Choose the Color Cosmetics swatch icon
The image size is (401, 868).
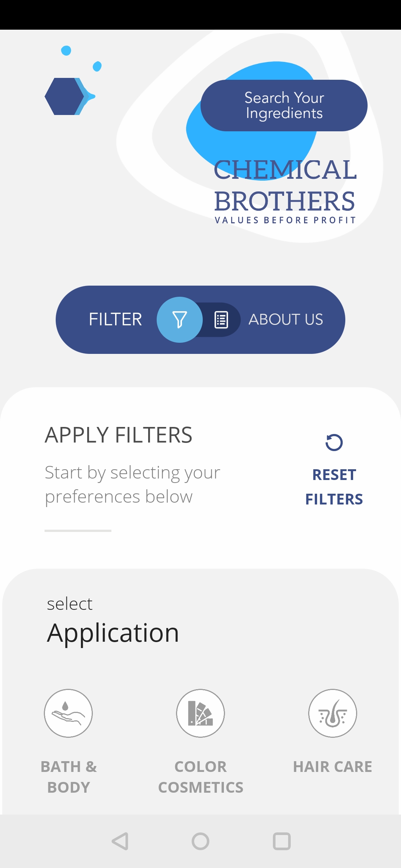pyautogui.click(x=200, y=713)
